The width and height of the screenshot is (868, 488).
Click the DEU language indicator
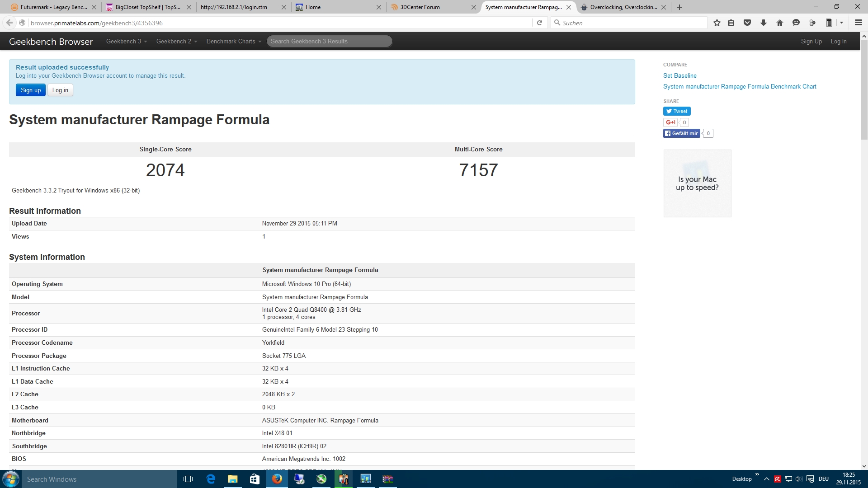pos(823,479)
